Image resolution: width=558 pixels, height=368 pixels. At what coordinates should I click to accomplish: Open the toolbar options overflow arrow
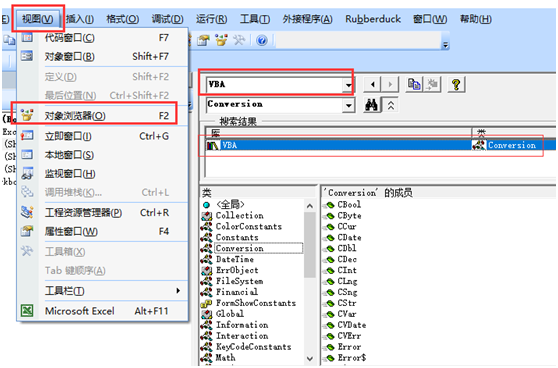[x=445, y=45]
